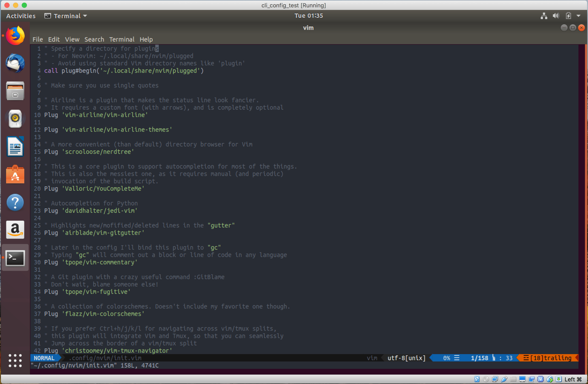Viewport: 588px width, 384px height.
Task: Open Firefox from the dock
Action: pos(15,36)
